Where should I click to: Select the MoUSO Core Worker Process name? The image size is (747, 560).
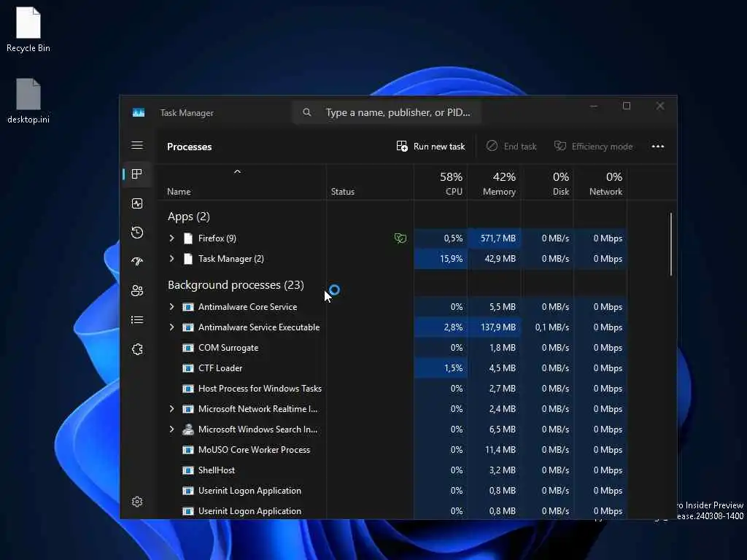254,449
